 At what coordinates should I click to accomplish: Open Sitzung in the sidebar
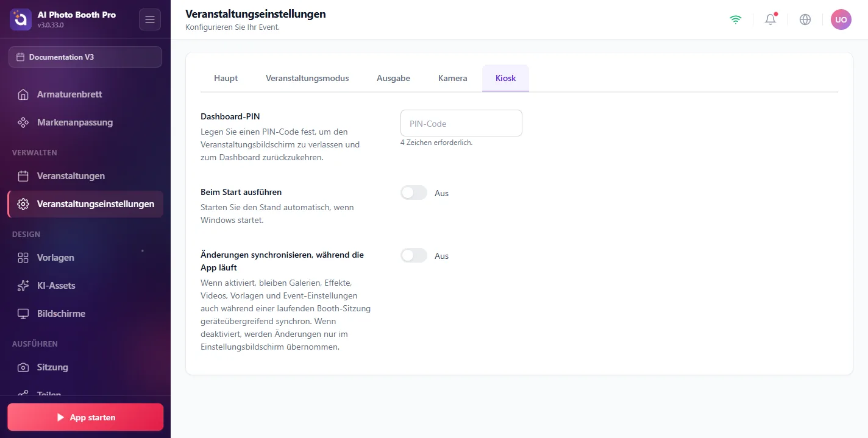(x=85, y=367)
